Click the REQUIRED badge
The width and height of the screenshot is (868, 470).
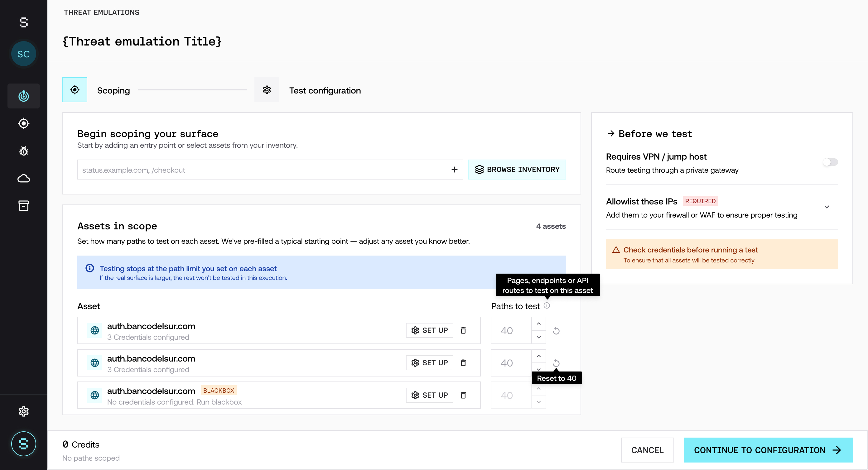coord(700,201)
